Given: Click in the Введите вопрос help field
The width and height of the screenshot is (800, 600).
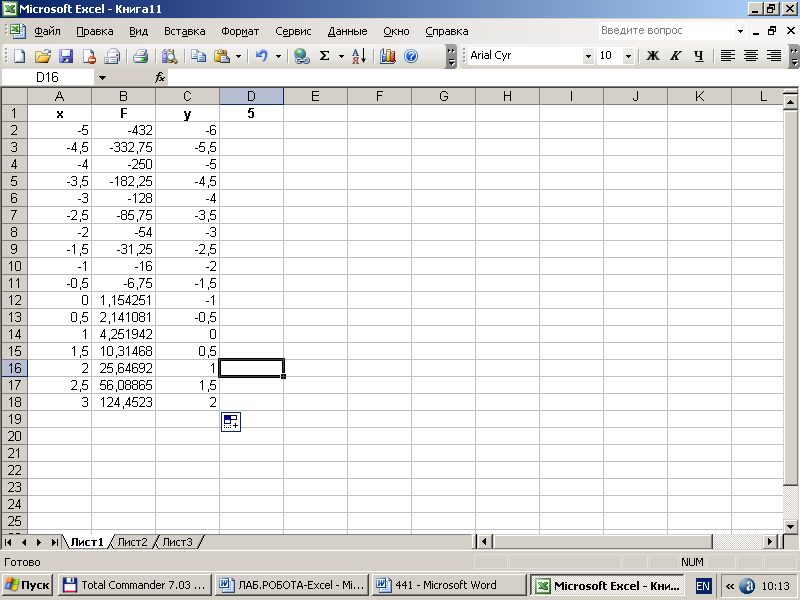Looking at the screenshot, I should pyautogui.click(x=667, y=31).
